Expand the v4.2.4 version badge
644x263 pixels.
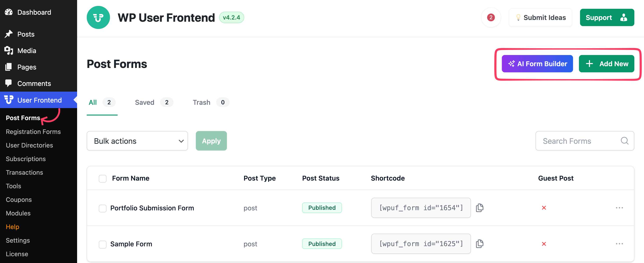click(x=232, y=17)
